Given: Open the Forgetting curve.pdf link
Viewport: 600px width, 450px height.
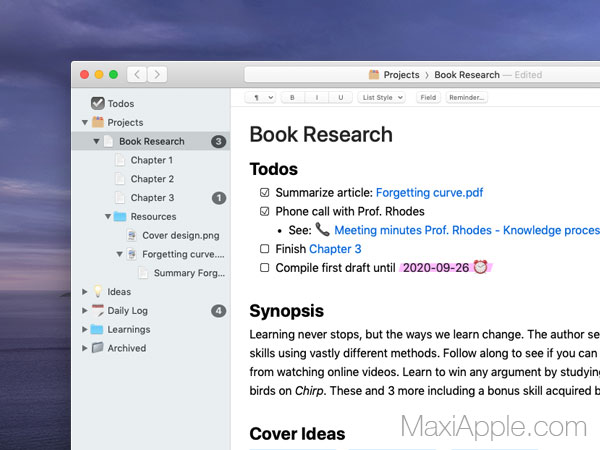Looking at the screenshot, I should [x=429, y=192].
